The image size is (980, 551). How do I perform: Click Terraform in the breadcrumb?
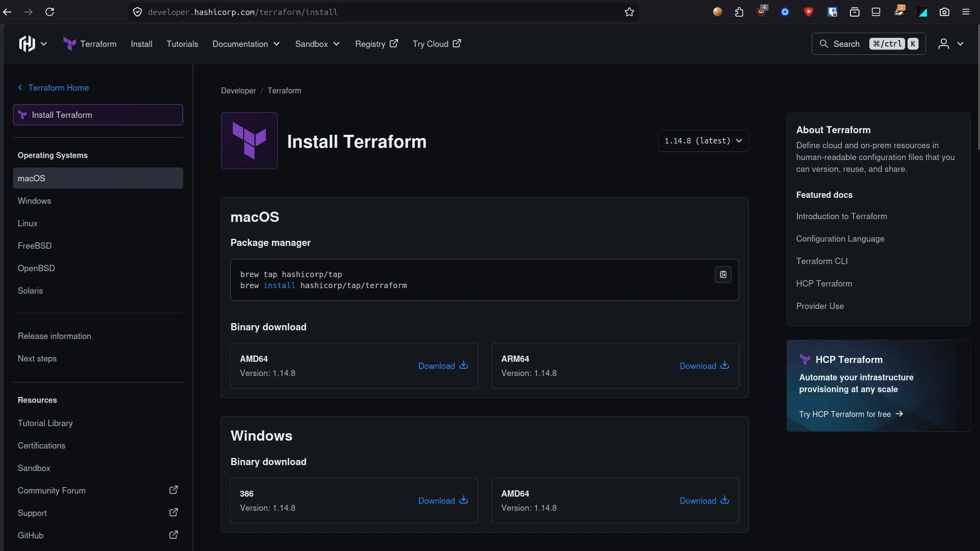(x=284, y=91)
